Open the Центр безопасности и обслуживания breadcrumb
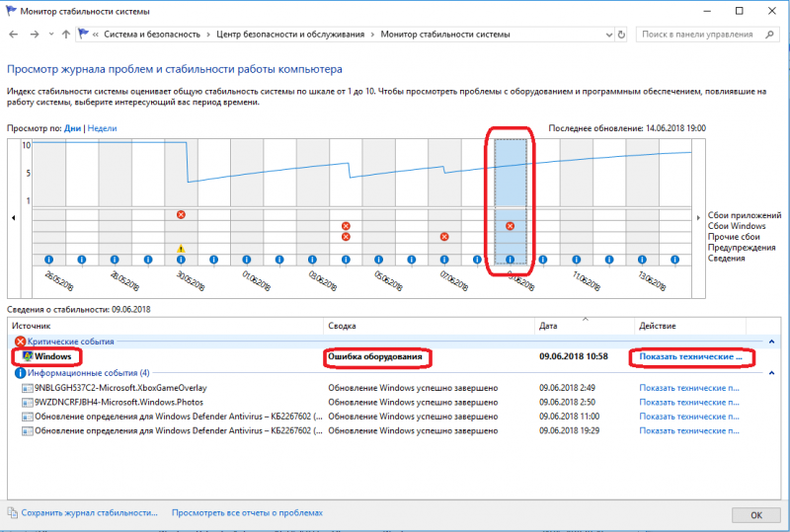This screenshot has height=532, width=790. (290, 35)
